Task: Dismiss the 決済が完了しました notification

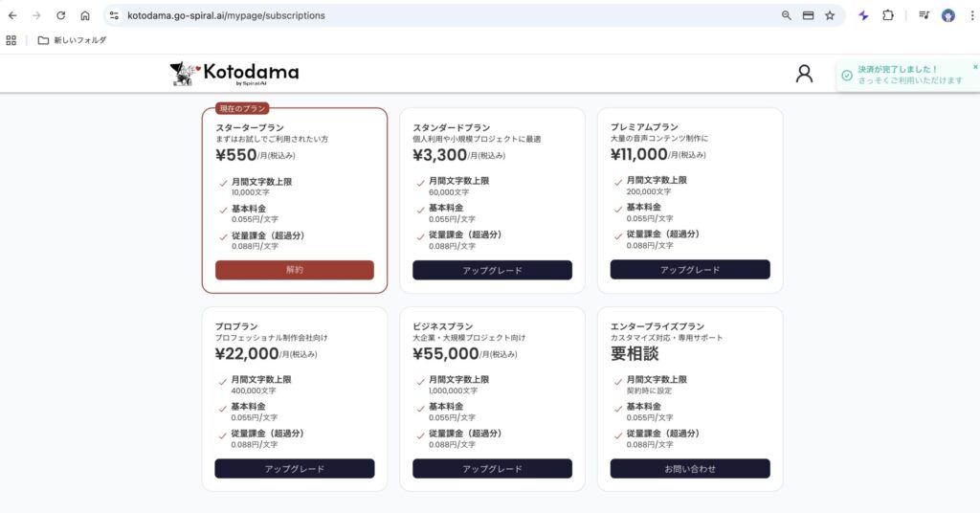Action: click(974, 67)
